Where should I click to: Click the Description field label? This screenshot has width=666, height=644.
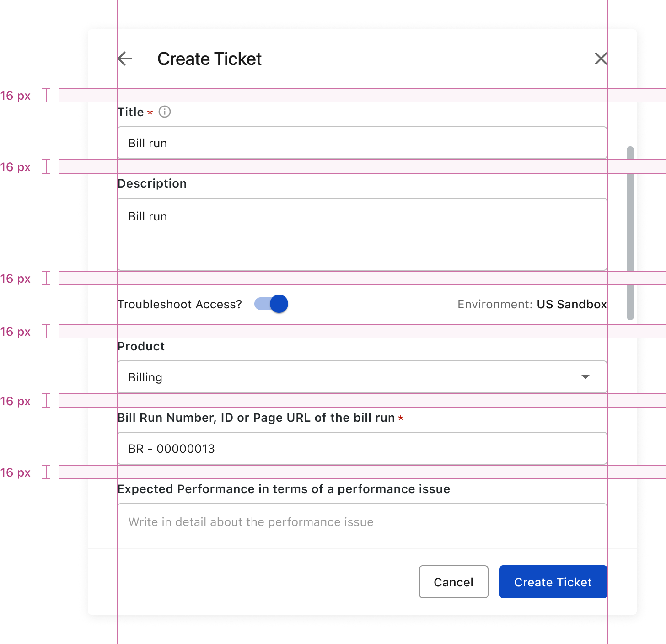click(x=152, y=183)
